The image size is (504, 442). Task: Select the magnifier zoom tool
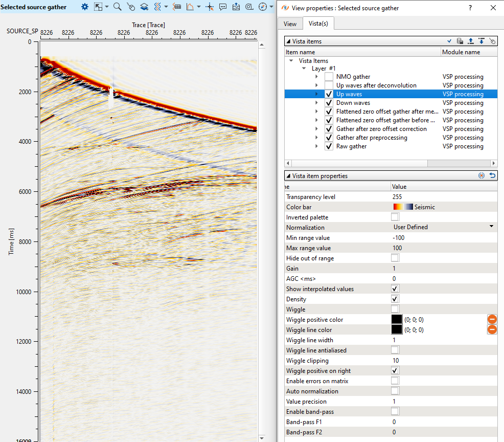(x=117, y=7)
